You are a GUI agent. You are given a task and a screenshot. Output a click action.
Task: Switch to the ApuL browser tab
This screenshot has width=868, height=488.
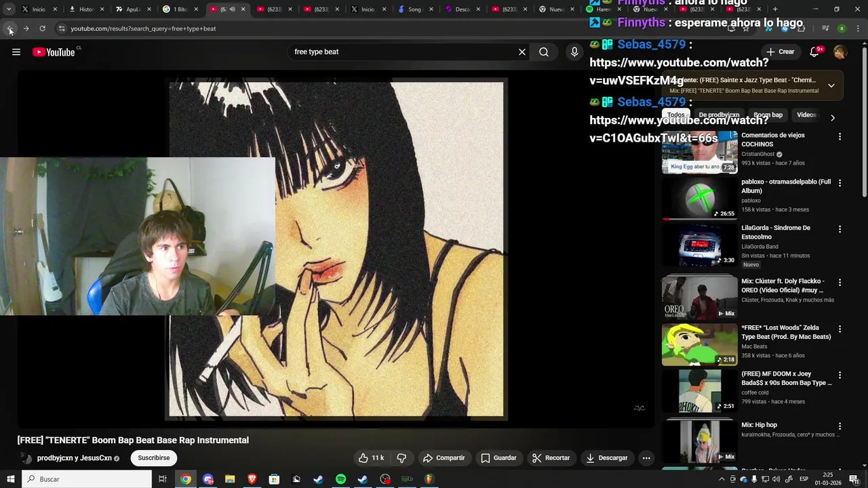(x=132, y=9)
